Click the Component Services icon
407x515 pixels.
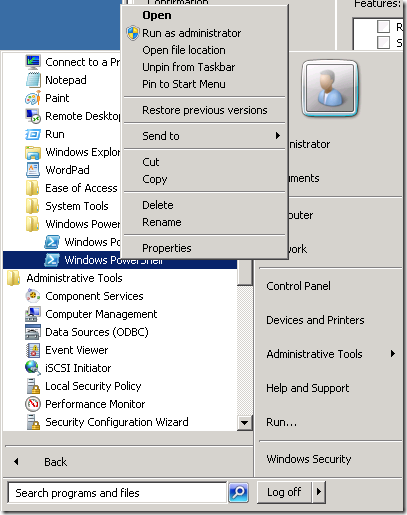click(x=33, y=296)
